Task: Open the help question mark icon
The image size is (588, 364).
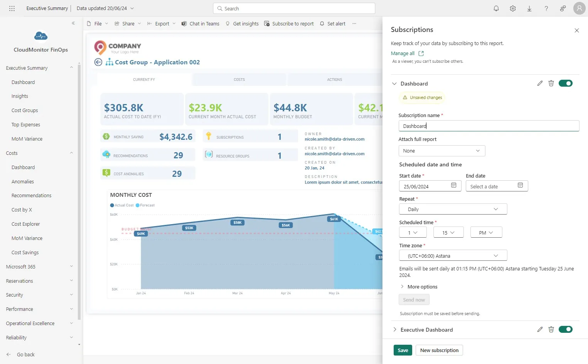Action: (546, 8)
